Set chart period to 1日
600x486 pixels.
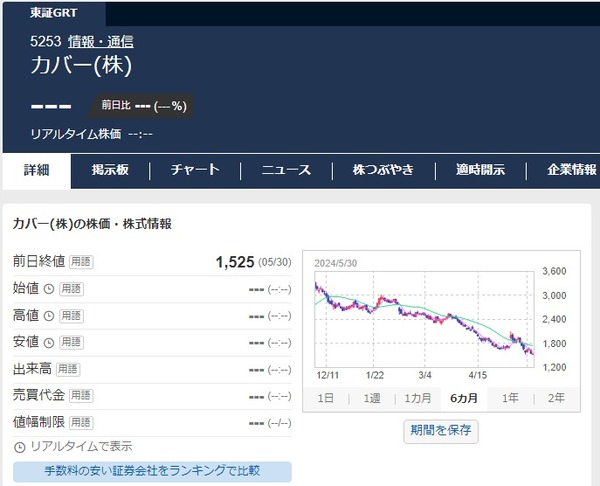coord(326,399)
